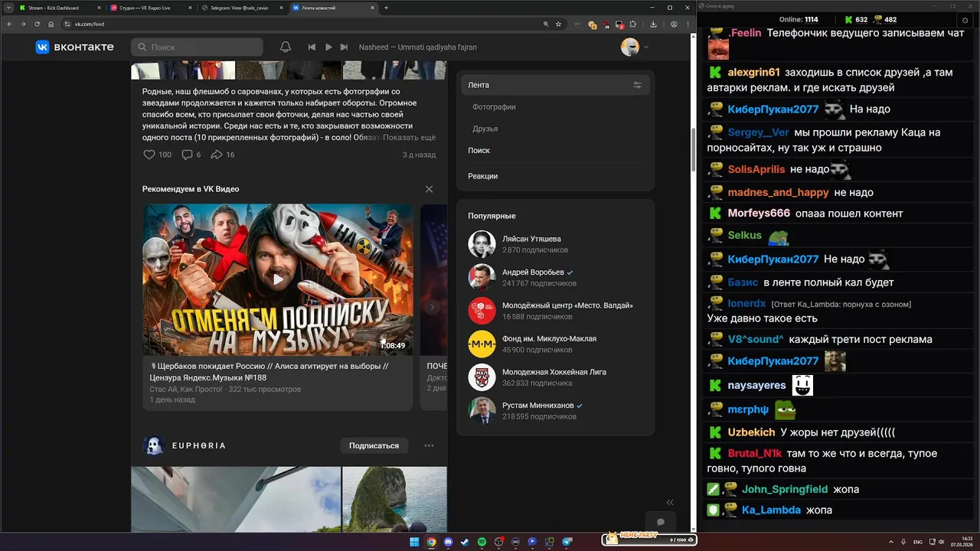Show hidden system tray icons

click(891, 542)
